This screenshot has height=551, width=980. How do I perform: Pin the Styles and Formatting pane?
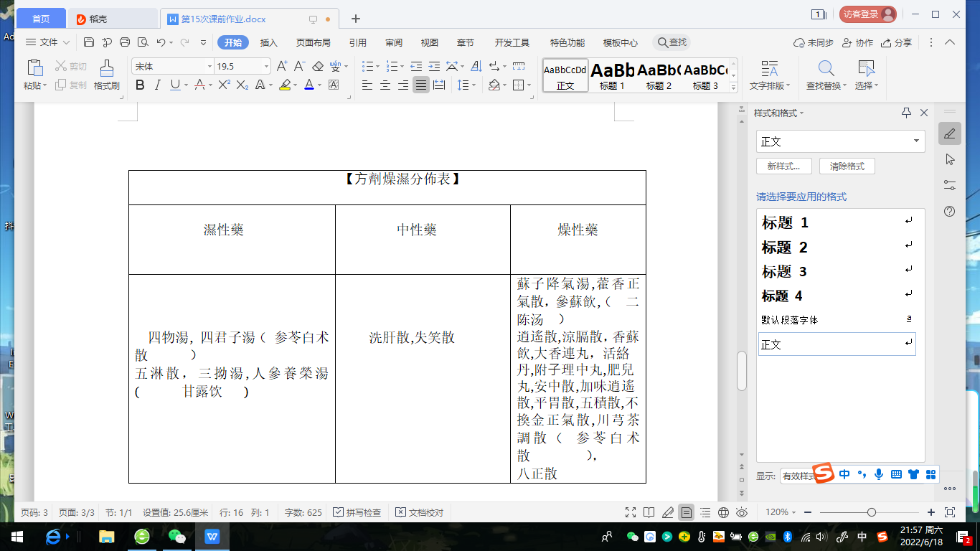coord(906,113)
